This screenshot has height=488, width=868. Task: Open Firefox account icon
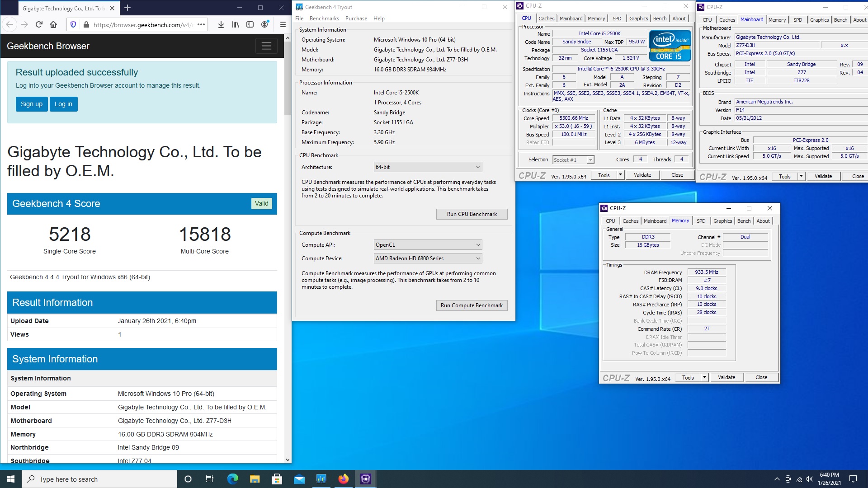[265, 24]
